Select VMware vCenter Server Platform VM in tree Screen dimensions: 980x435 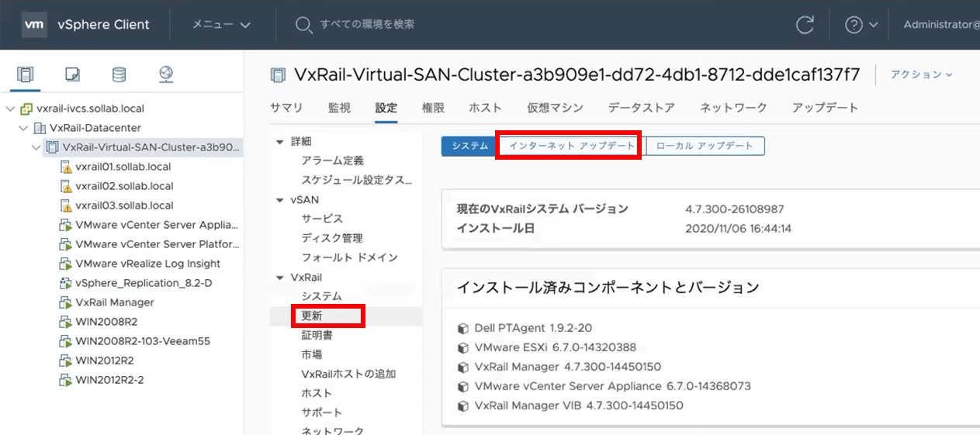[158, 244]
